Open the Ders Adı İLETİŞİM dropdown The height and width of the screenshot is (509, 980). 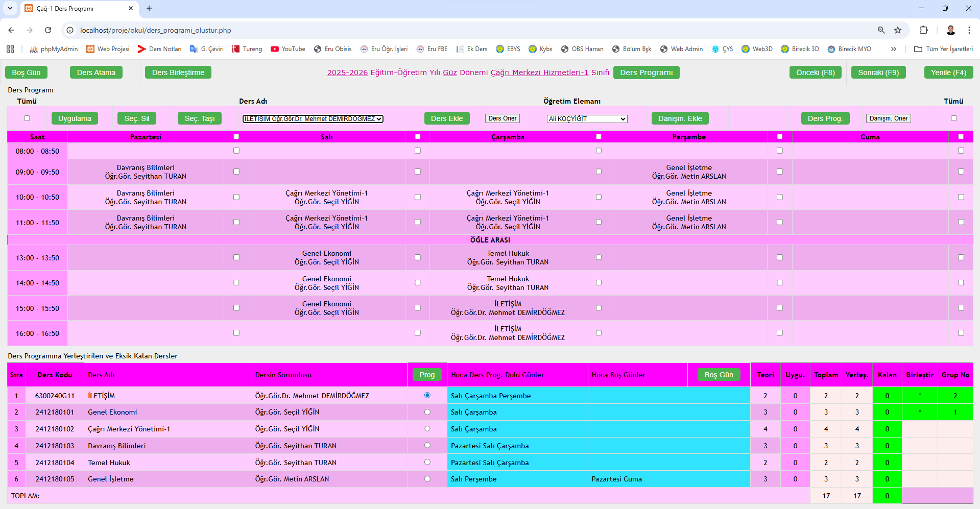coord(313,119)
